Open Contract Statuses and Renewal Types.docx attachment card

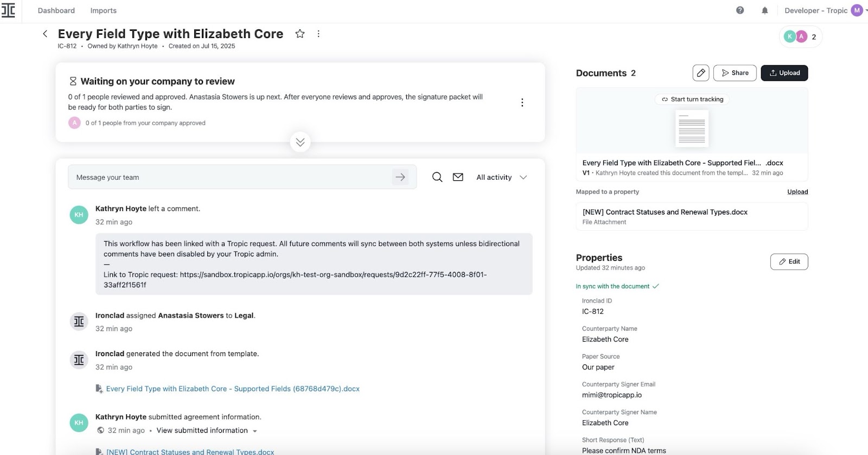tap(692, 217)
